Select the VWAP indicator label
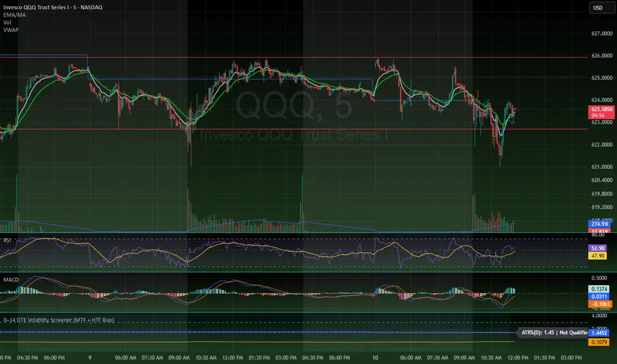 pyautogui.click(x=11, y=30)
